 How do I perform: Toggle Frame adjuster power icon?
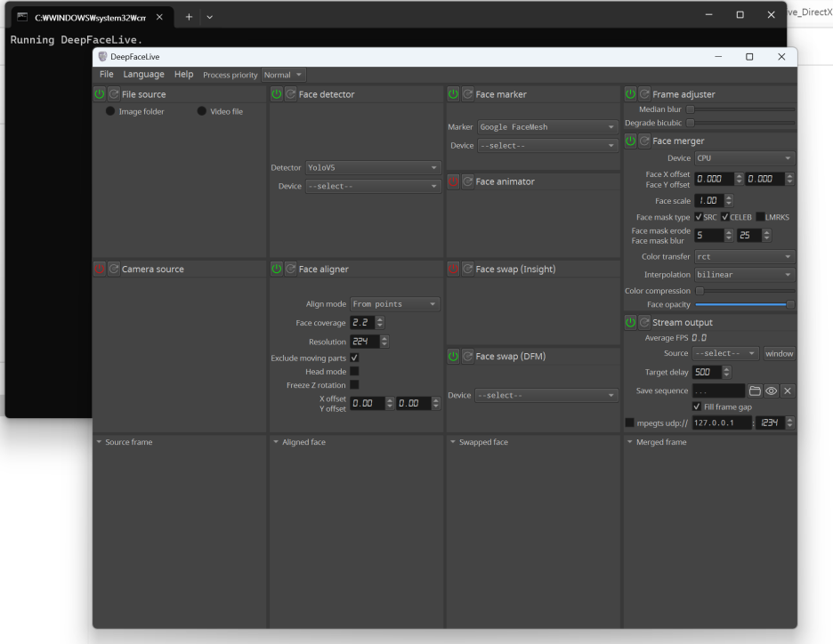point(630,94)
